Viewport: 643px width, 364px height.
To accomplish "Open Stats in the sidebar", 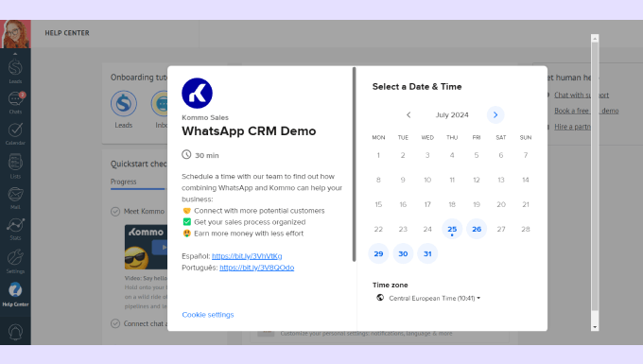I will point(15,229).
